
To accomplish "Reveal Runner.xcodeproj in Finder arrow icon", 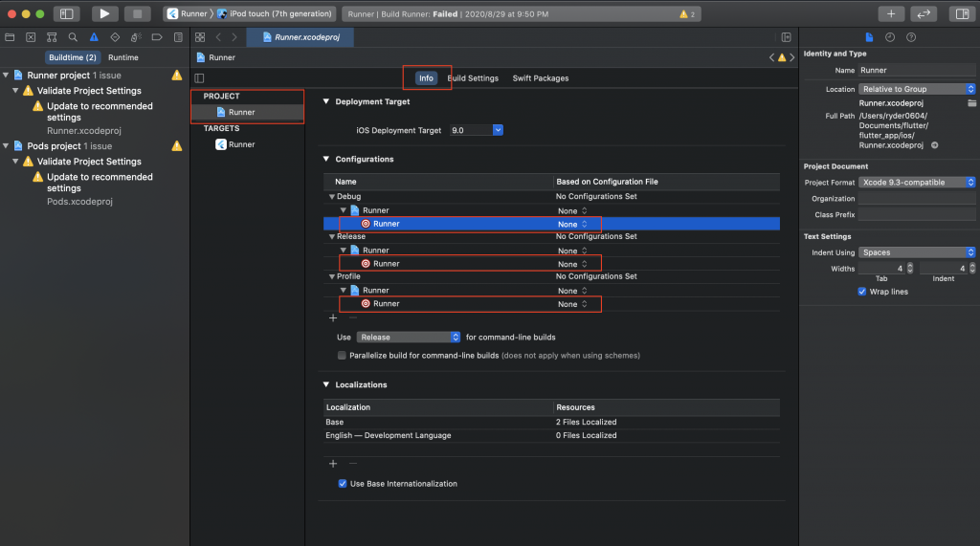I will point(934,145).
